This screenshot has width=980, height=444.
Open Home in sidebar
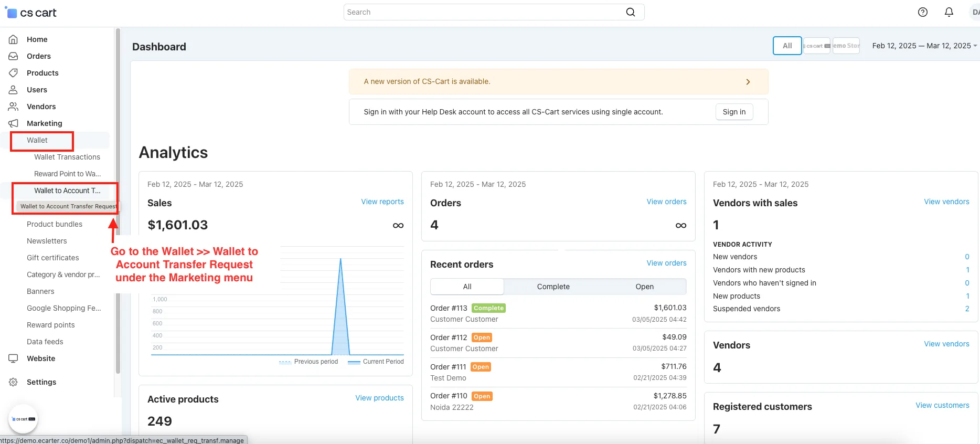pyautogui.click(x=37, y=39)
